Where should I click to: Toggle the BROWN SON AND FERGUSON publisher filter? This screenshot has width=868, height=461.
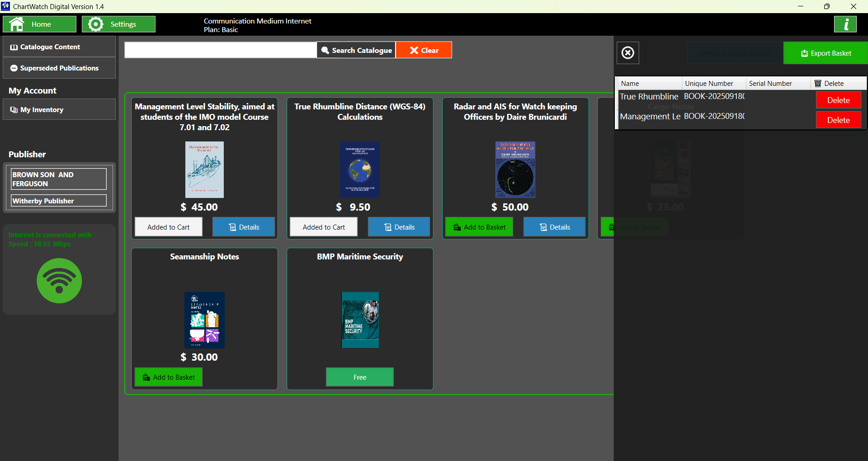(x=58, y=179)
